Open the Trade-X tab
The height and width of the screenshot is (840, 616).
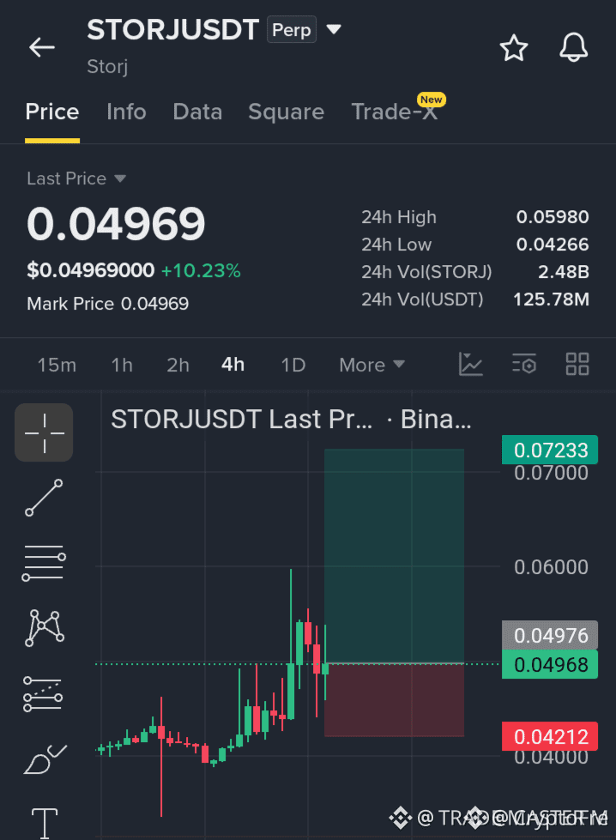[x=395, y=112]
